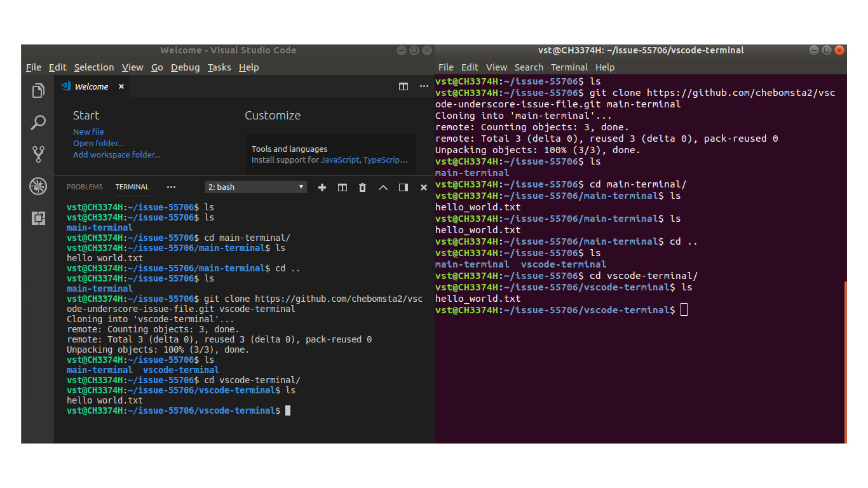This screenshot has height=488, width=868.
Task: Open the Debug view in the sidebar
Action: point(37,186)
